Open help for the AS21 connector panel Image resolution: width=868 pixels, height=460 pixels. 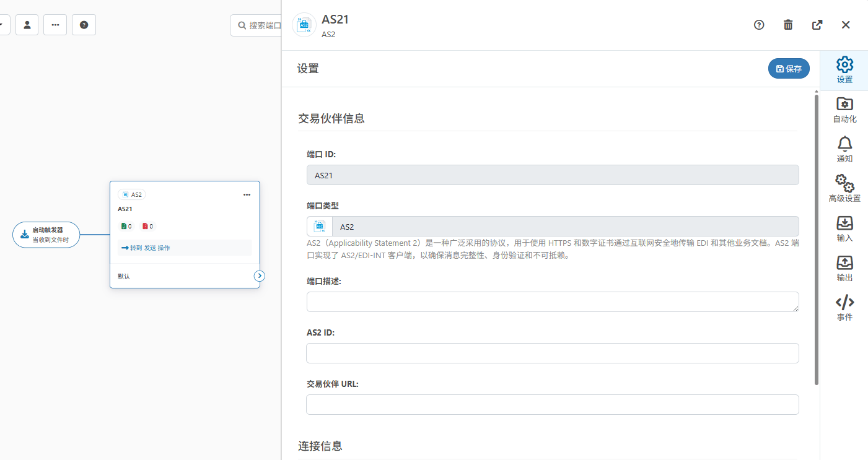(x=759, y=25)
